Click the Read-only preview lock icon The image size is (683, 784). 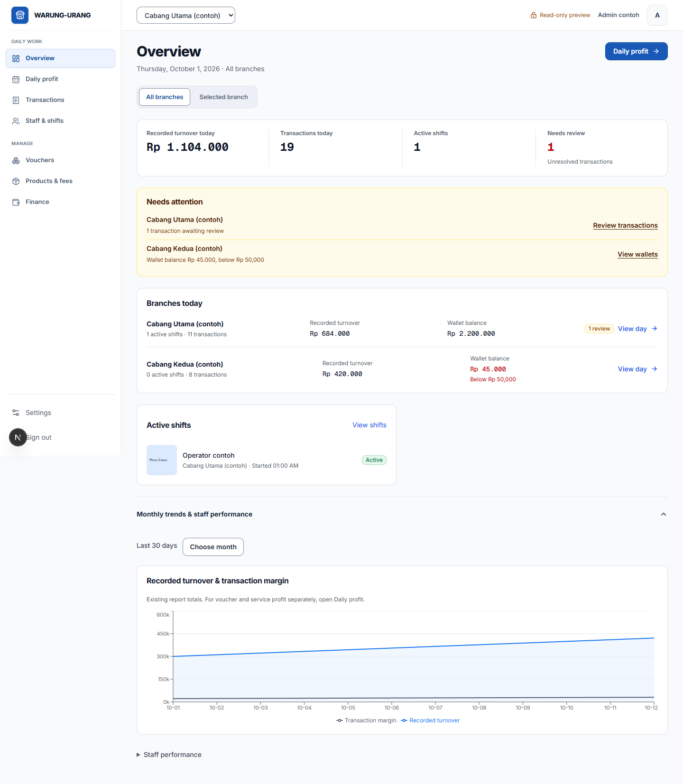click(x=534, y=15)
